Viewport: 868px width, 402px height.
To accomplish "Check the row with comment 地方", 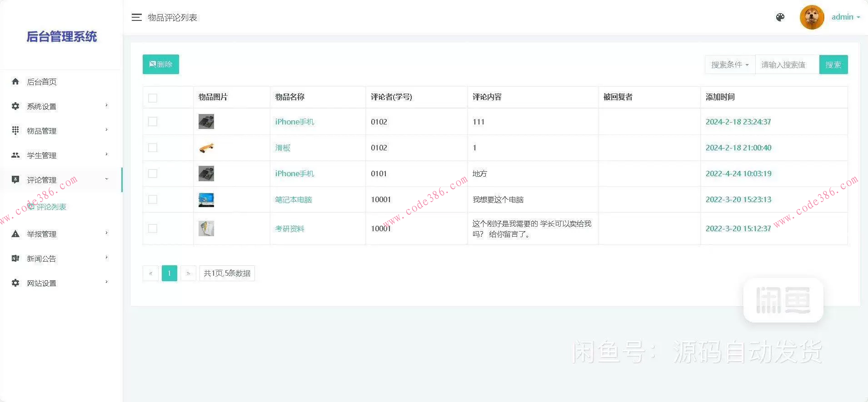I will 153,174.
